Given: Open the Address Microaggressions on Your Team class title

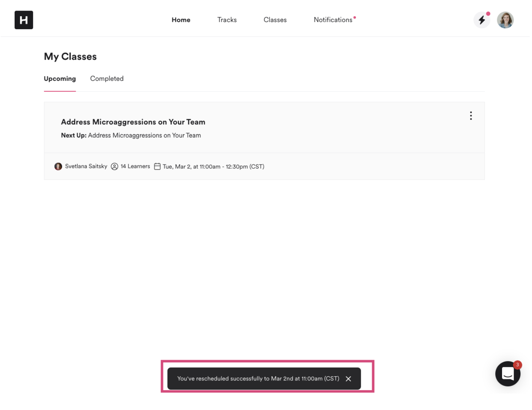Looking at the screenshot, I should [133, 122].
